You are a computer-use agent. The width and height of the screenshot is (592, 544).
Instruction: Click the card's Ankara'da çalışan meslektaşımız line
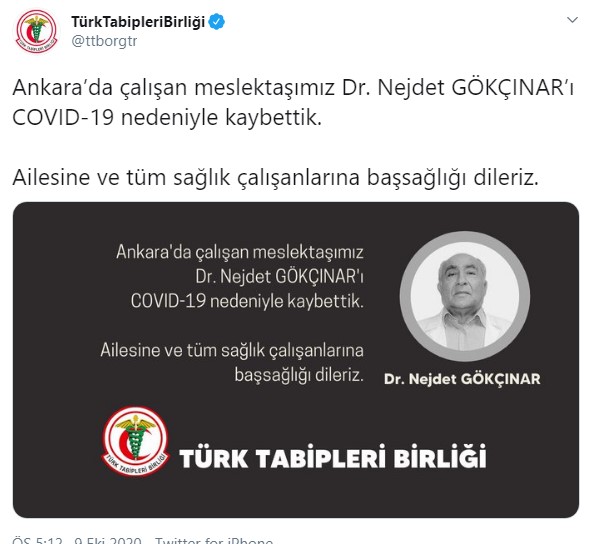pos(240,252)
